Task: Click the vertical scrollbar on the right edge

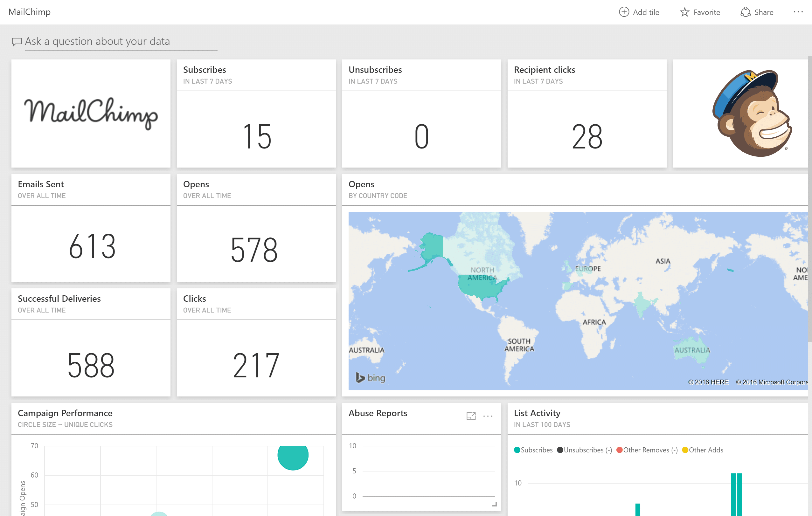Action: pyautogui.click(x=810, y=199)
